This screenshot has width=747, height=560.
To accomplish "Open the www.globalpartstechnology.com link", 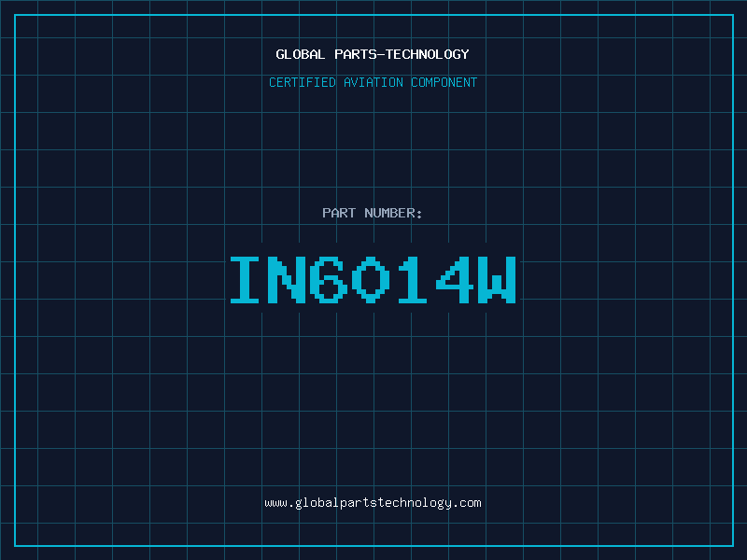I will [x=373, y=503].
